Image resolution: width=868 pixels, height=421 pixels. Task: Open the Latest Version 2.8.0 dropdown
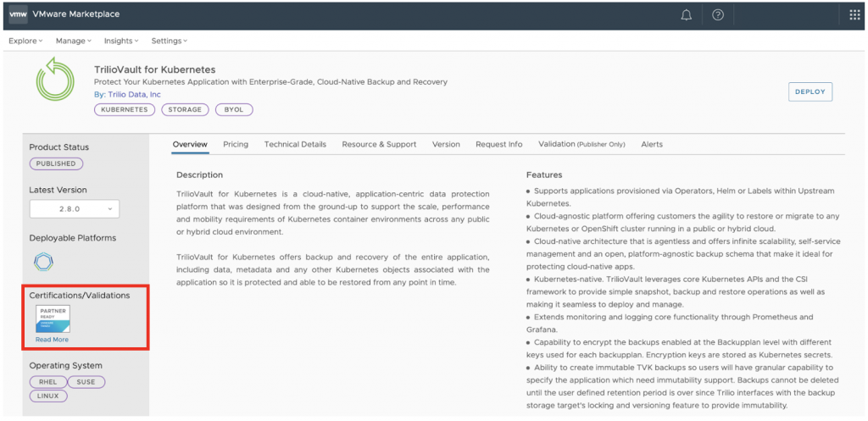(x=75, y=209)
